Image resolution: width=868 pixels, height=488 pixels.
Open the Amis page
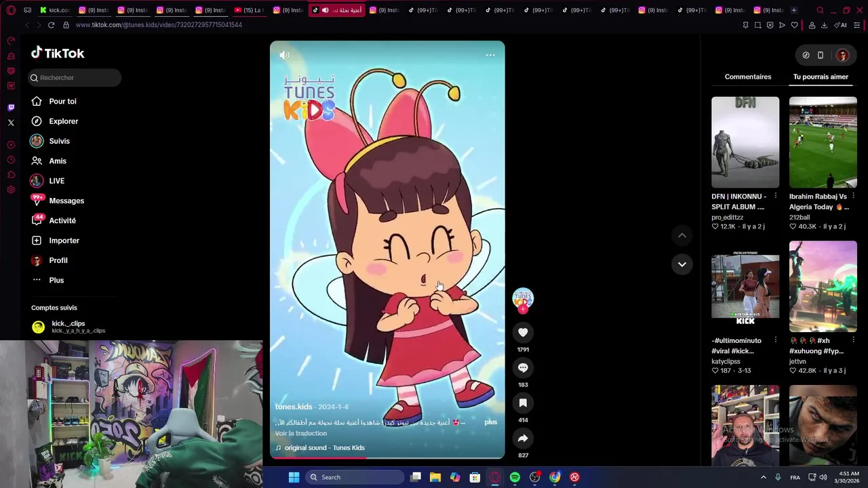(58, 161)
